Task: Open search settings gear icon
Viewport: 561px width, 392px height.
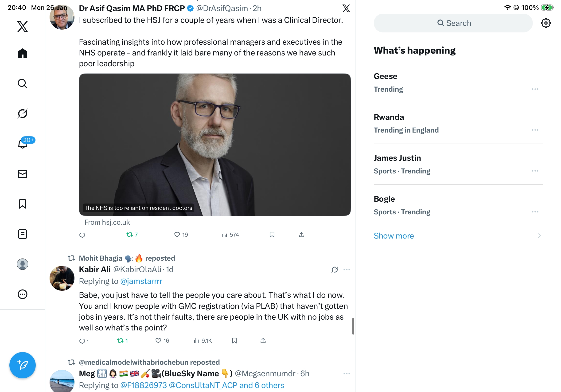Action: 545,23
